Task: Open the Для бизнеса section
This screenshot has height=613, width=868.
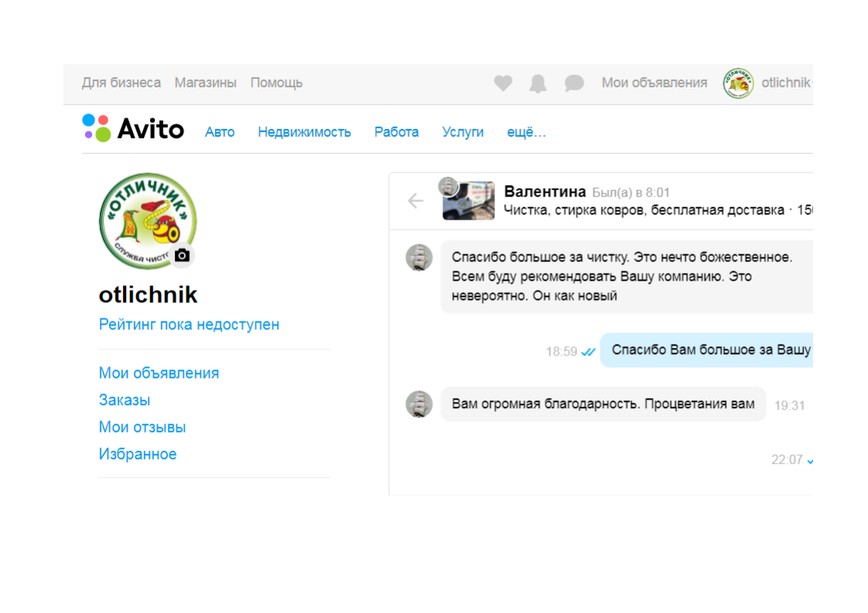Action: (121, 82)
